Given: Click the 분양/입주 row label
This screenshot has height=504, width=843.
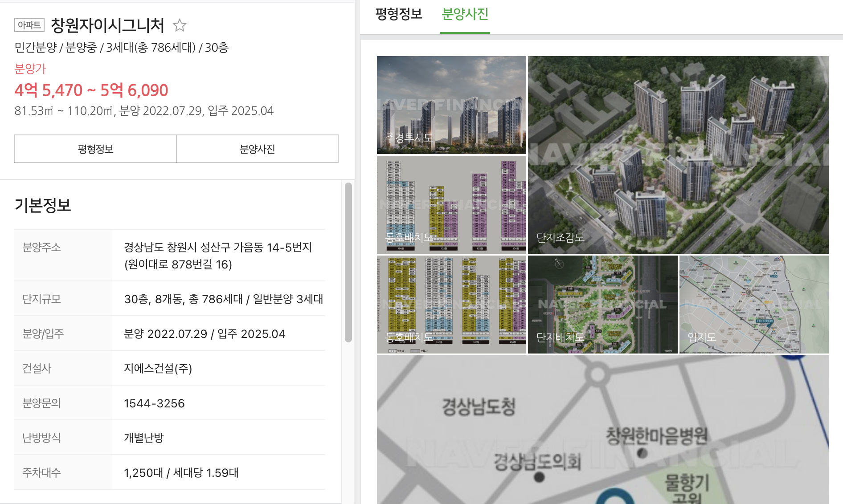Looking at the screenshot, I should (x=43, y=334).
